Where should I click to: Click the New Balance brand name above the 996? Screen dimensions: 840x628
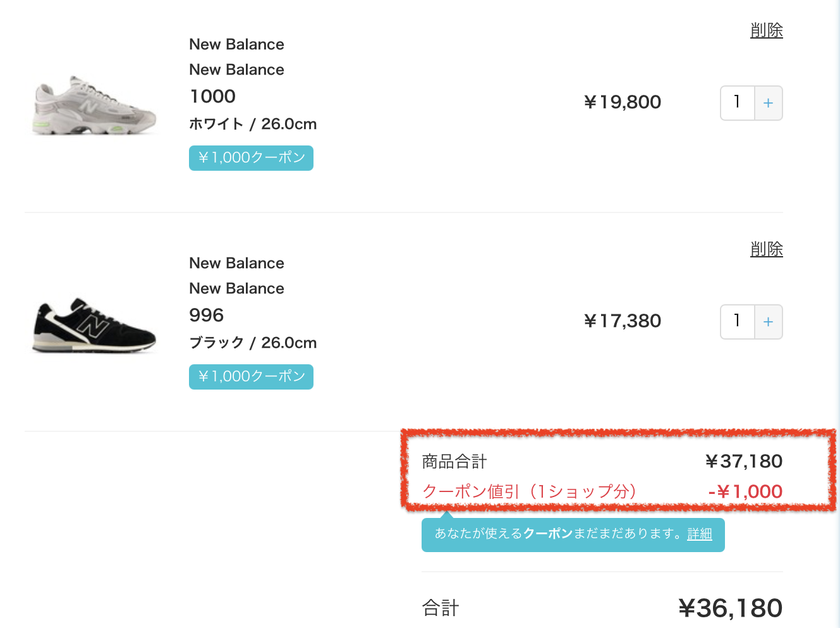(236, 262)
